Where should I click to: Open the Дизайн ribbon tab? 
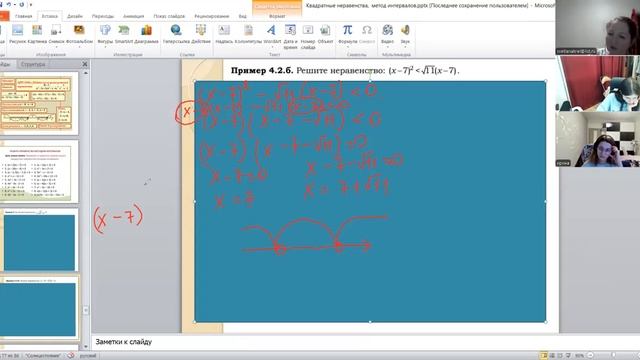(75, 16)
